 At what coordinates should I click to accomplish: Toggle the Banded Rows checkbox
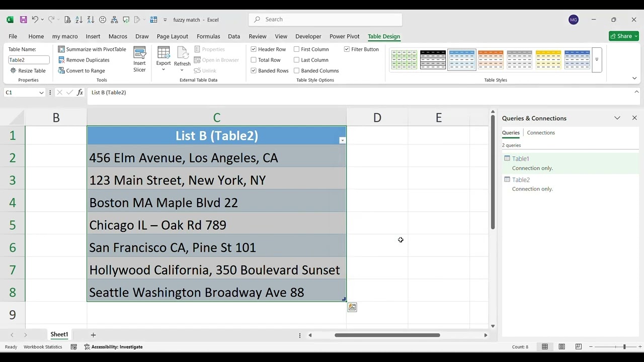click(x=254, y=71)
